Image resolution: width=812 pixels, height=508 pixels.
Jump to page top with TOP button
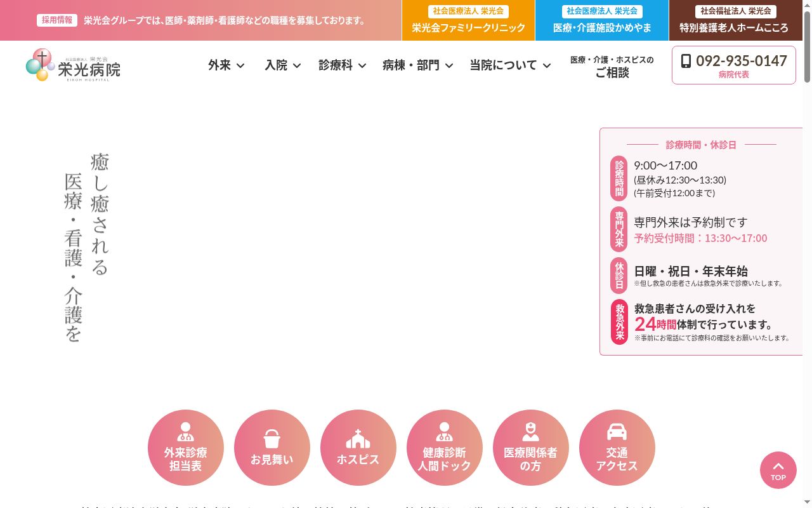(778, 470)
